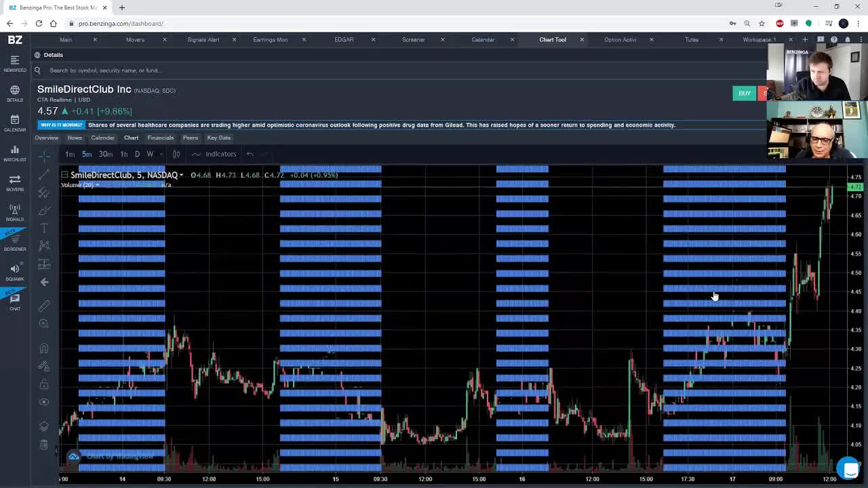Bookmark this page with star icon
The width and height of the screenshot is (868, 488).
[762, 23]
